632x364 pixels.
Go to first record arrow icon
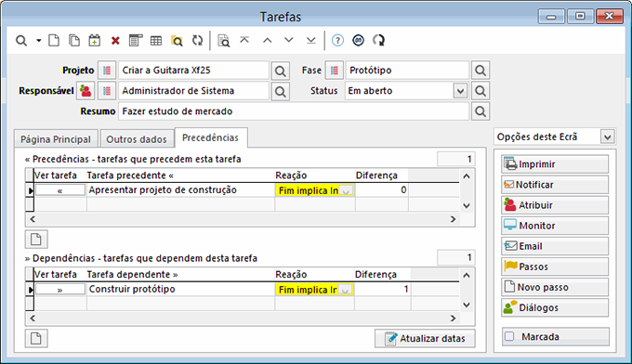click(x=244, y=40)
